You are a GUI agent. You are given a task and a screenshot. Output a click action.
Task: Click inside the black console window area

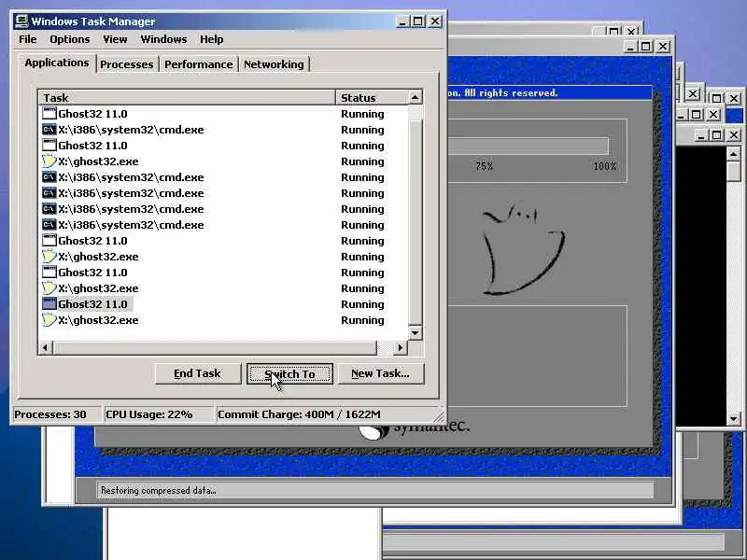click(700, 286)
